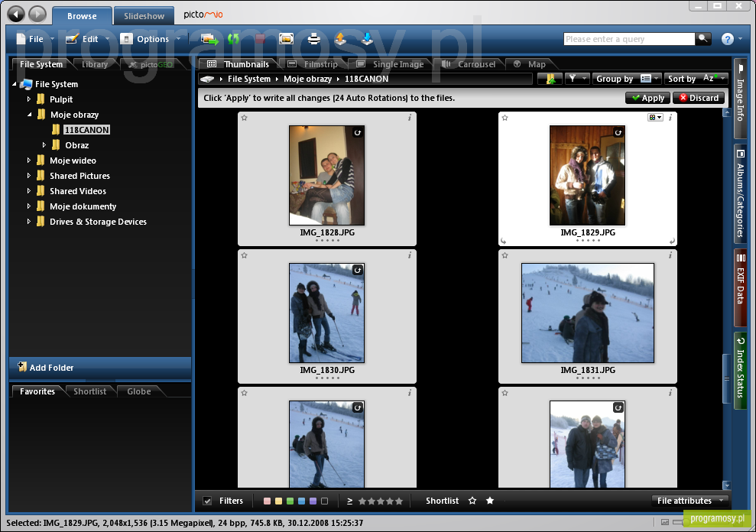Click the Add Folder button

[x=100, y=368]
